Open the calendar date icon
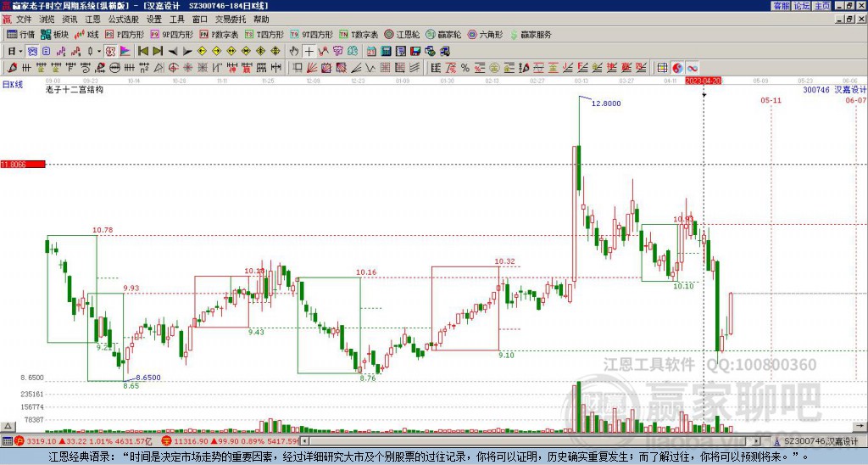The height and width of the screenshot is (465, 868). pos(371,51)
